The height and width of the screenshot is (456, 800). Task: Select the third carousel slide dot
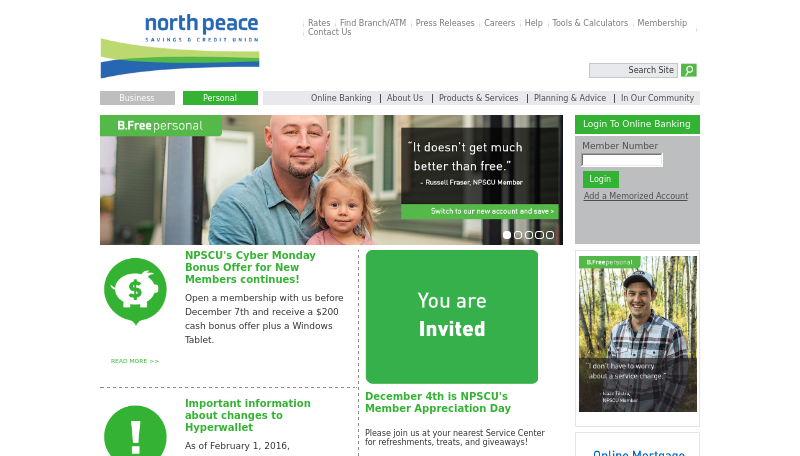tap(529, 235)
